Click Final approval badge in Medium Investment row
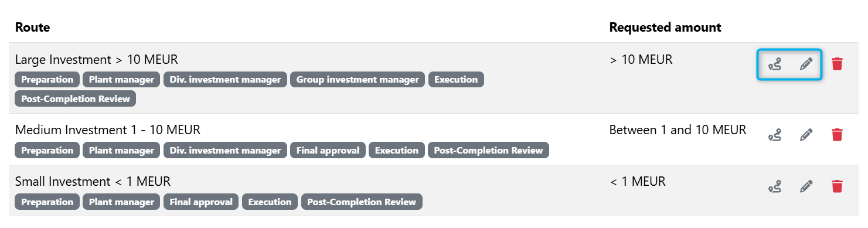Viewport: 868px width, 228px height. click(x=328, y=150)
